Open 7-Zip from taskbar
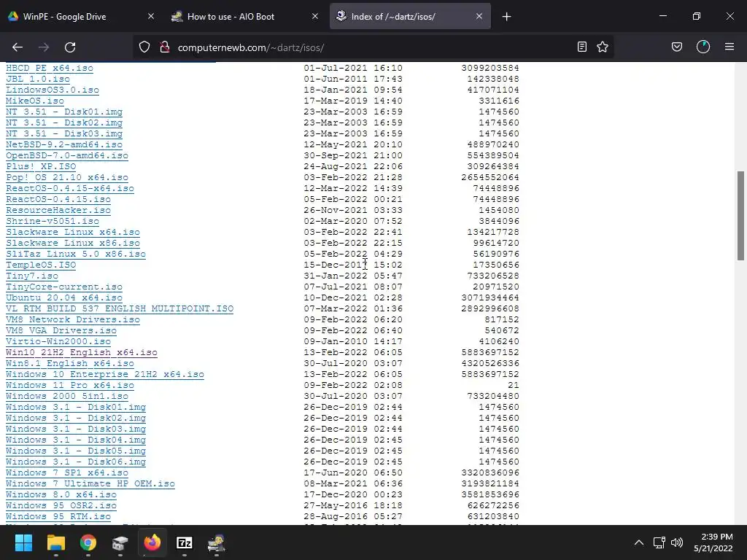This screenshot has height=560, width=747. click(x=185, y=542)
